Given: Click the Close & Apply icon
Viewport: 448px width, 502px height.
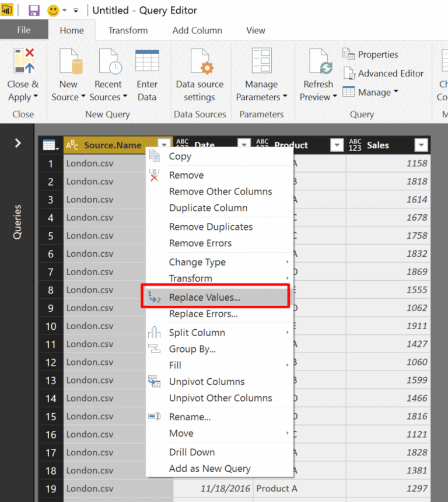Looking at the screenshot, I should pos(23,61).
